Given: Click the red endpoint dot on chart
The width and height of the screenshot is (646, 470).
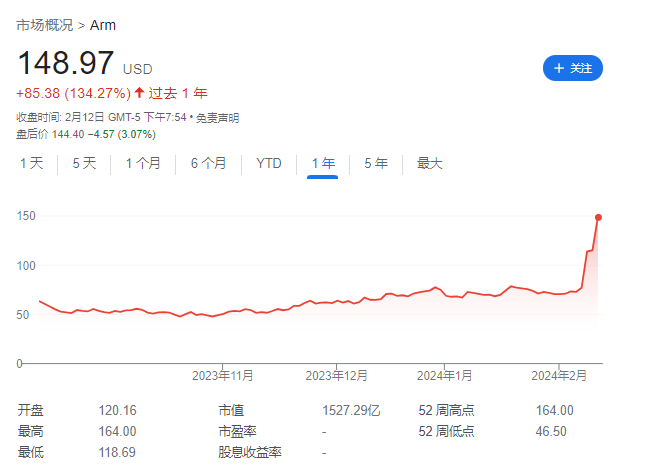Looking at the screenshot, I should pyautogui.click(x=598, y=217).
